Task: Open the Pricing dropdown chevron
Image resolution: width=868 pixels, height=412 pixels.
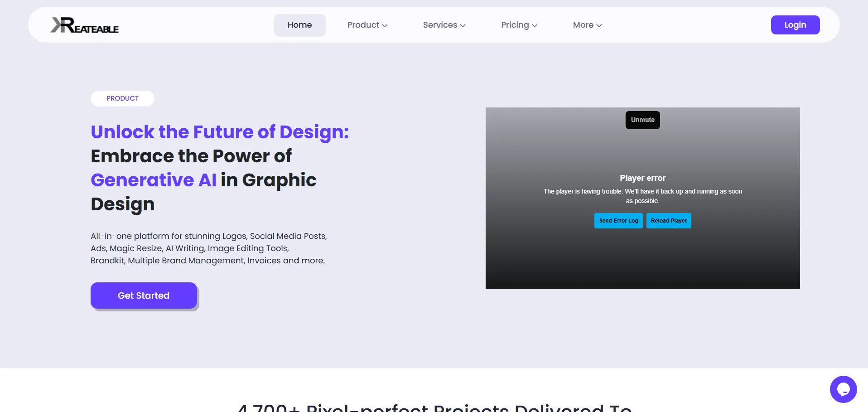Action: (535, 25)
